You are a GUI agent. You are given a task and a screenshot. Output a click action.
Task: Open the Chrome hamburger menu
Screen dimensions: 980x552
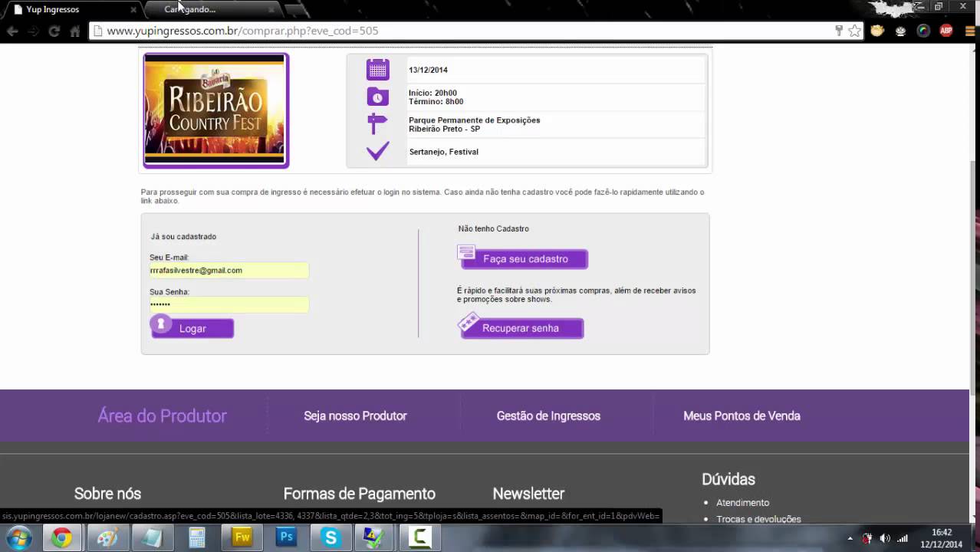pos(969,31)
